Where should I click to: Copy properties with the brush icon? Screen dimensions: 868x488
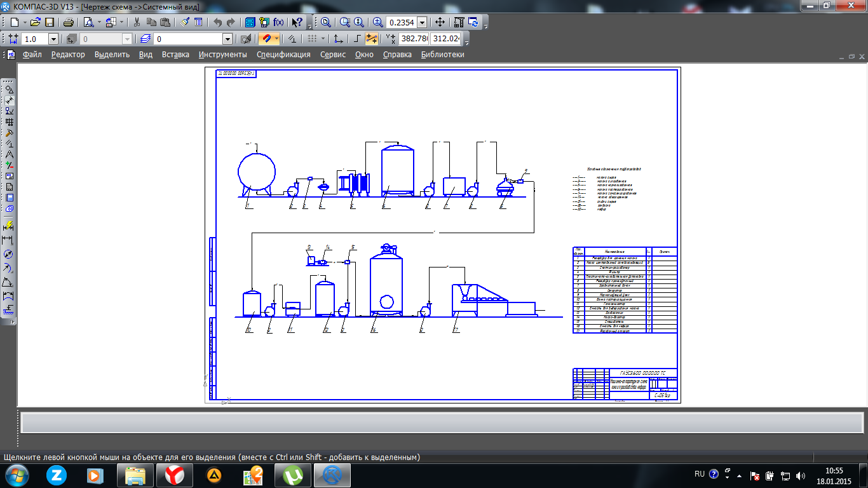(184, 22)
